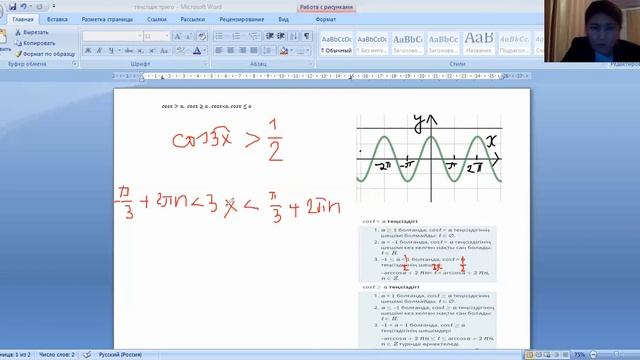640x360 pixels.
Task: Change language Русский (Россия) in status bar
Action: tap(120, 355)
